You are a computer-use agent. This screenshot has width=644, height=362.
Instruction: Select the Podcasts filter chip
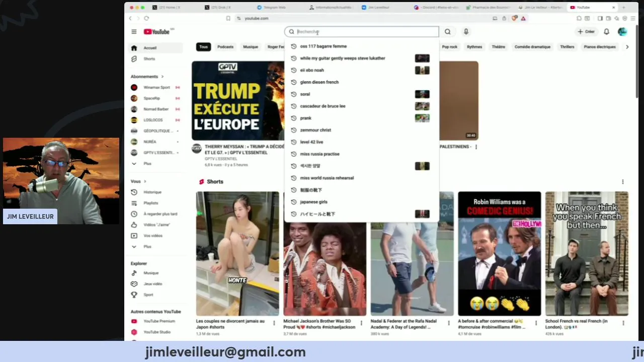(225, 47)
